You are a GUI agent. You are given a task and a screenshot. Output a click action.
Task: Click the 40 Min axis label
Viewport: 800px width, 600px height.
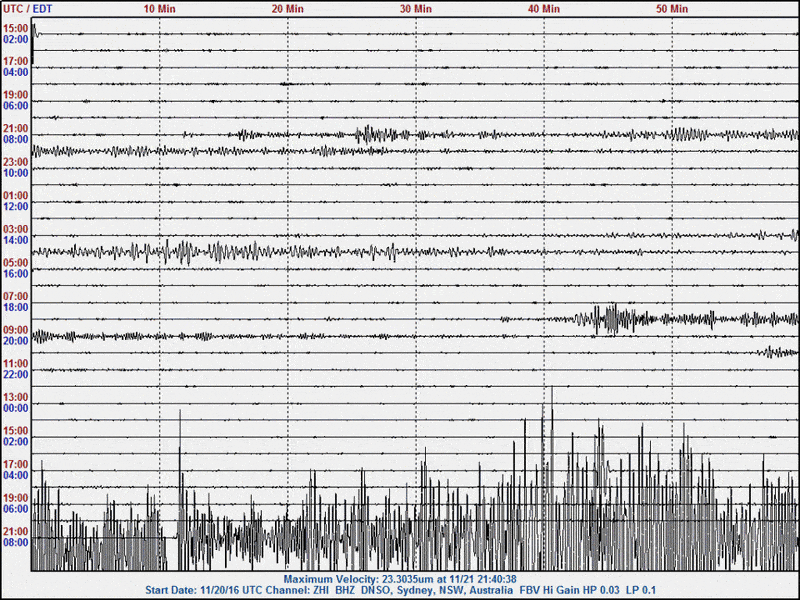pyautogui.click(x=544, y=8)
